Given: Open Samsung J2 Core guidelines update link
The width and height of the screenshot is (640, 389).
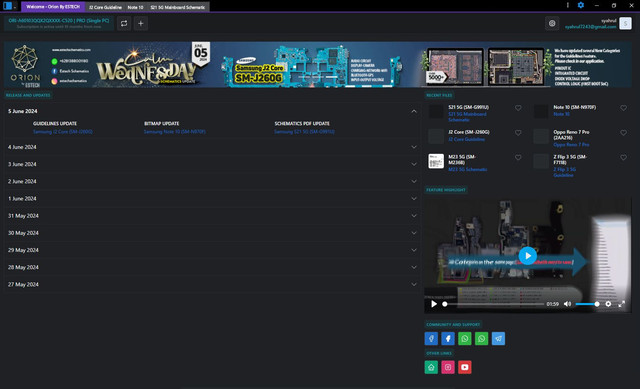Looking at the screenshot, I should pos(62,132).
